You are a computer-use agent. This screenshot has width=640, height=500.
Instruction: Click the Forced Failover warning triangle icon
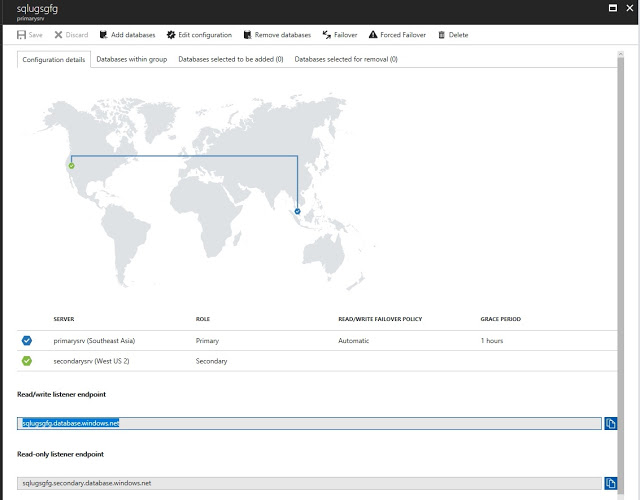click(373, 35)
